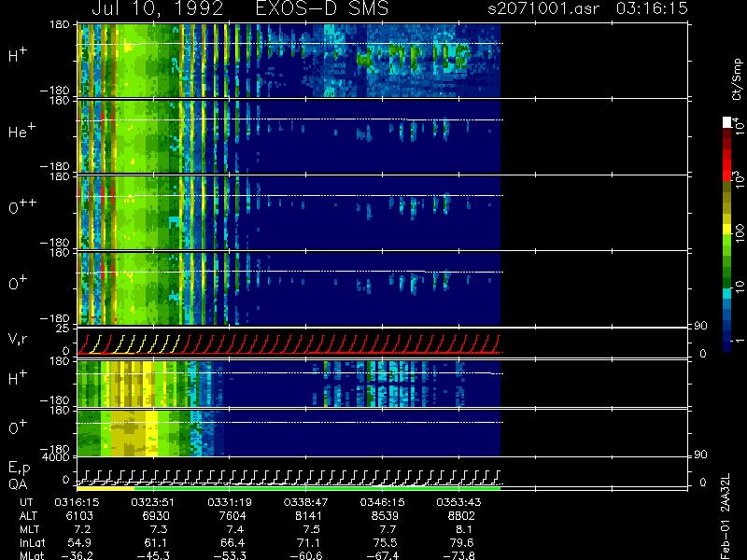Click the ALT value '6103'

pos(79,516)
